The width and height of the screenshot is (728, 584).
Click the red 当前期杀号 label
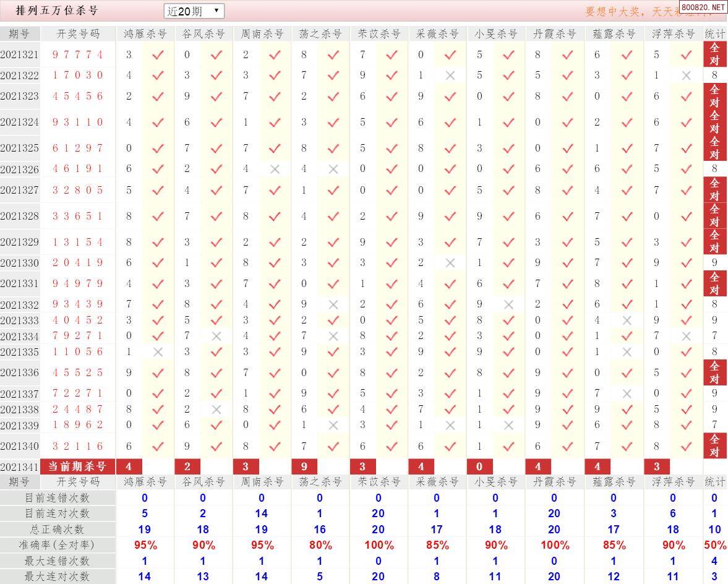[x=77, y=466]
